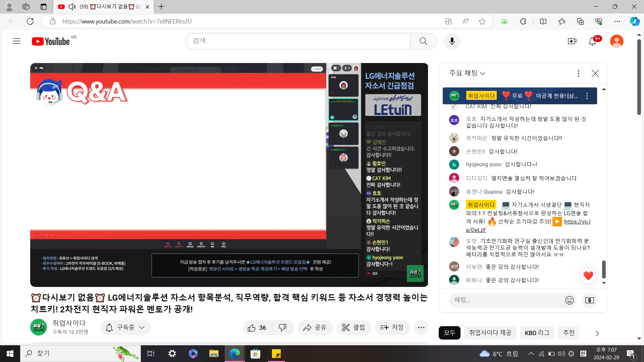
Task: Focus the YouTube 검색 search box
Action: [298, 41]
